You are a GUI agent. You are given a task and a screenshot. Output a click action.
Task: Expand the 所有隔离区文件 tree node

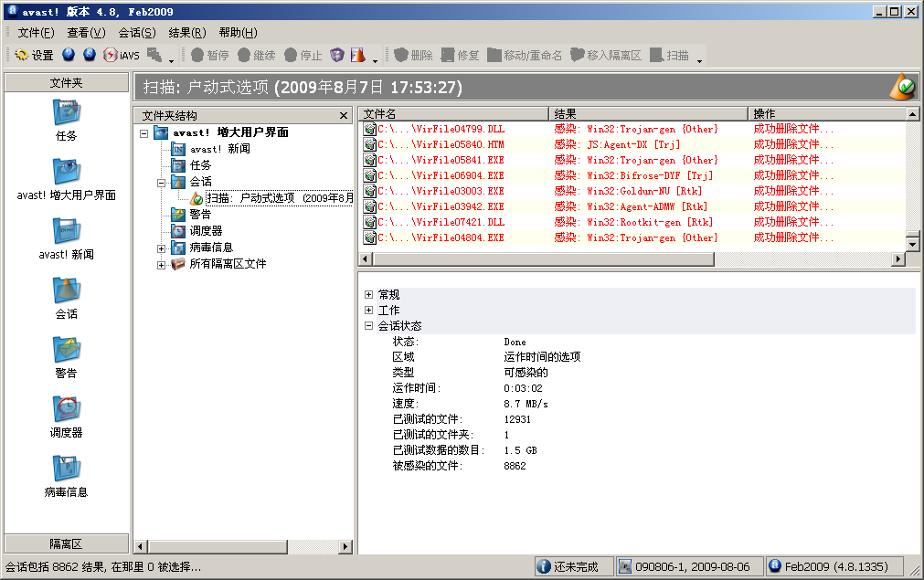click(x=162, y=265)
